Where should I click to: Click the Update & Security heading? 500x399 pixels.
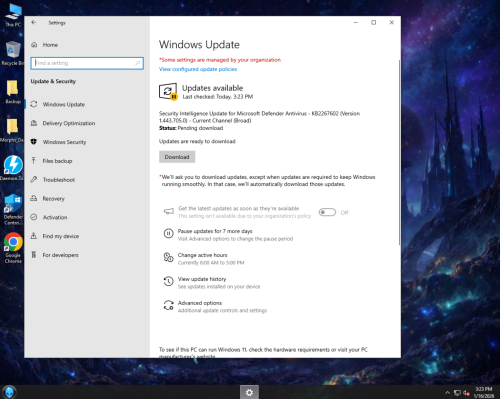[53, 81]
